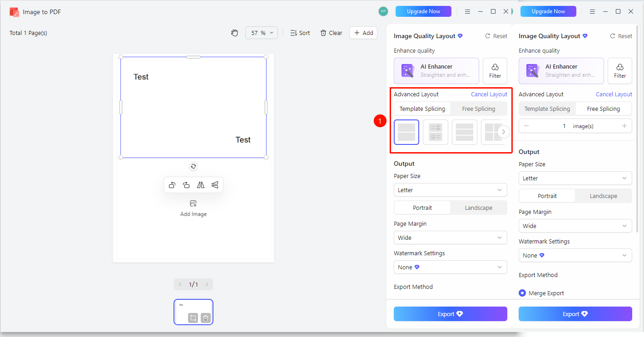
Task: Choose the three-row splicing template
Action: [x=465, y=132]
